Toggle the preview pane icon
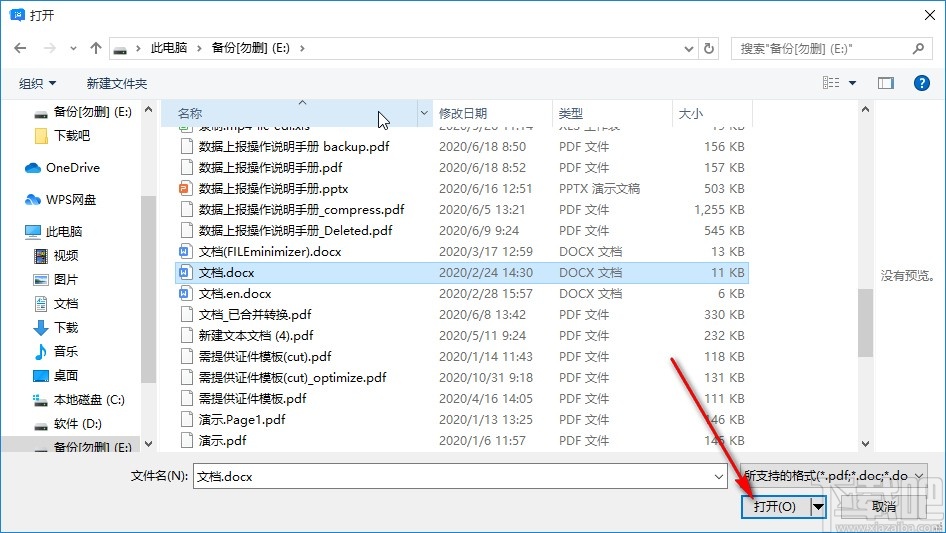Viewport: 946px width, 533px height. point(886,83)
